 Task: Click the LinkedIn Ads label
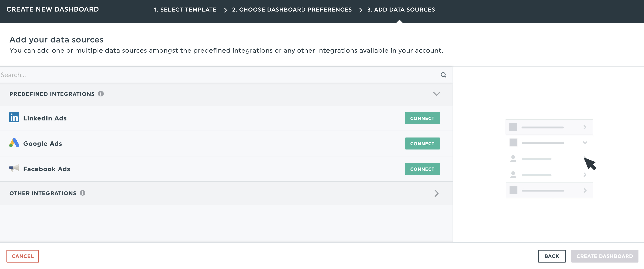(45, 118)
